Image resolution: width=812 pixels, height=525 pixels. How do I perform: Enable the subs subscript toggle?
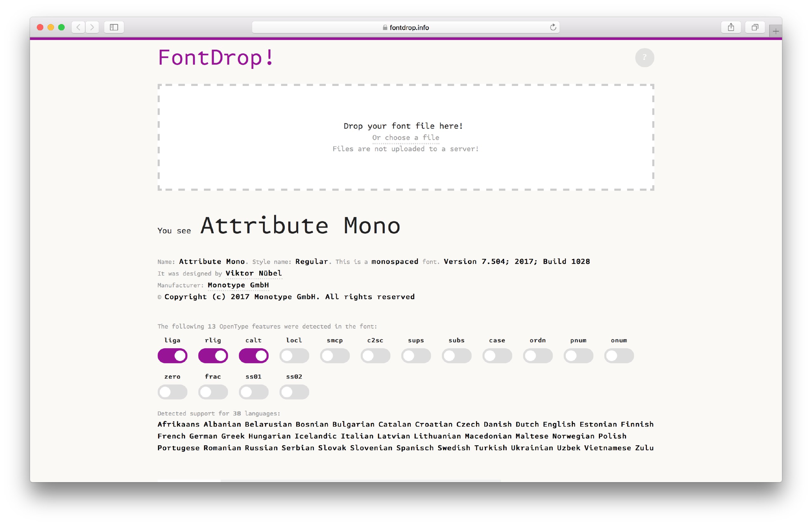point(456,356)
